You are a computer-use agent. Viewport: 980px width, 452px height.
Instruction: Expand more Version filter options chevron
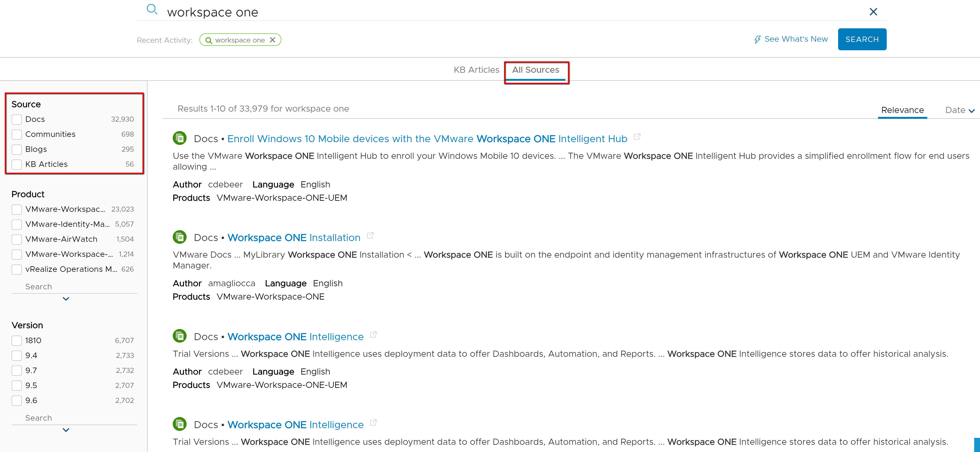[x=66, y=430]
